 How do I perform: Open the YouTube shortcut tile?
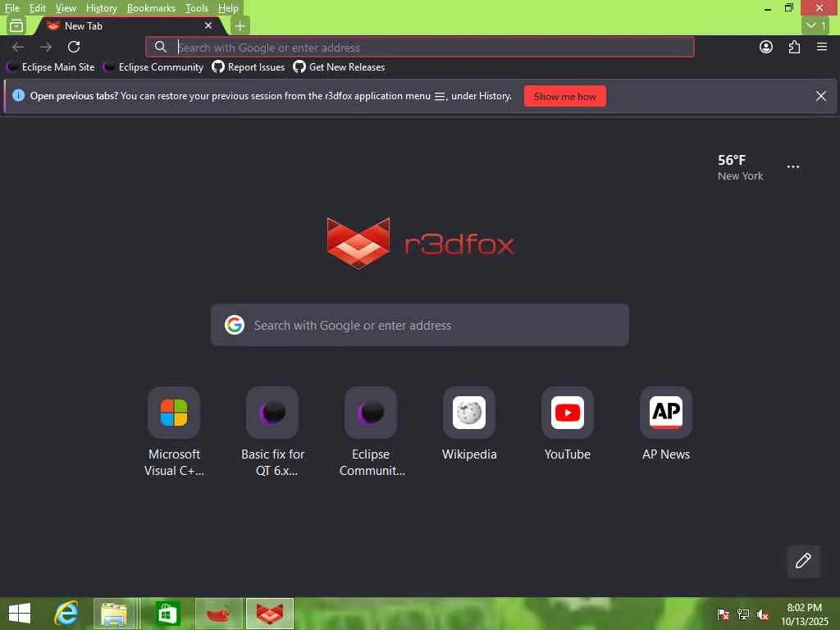click(x=568, y=423)
